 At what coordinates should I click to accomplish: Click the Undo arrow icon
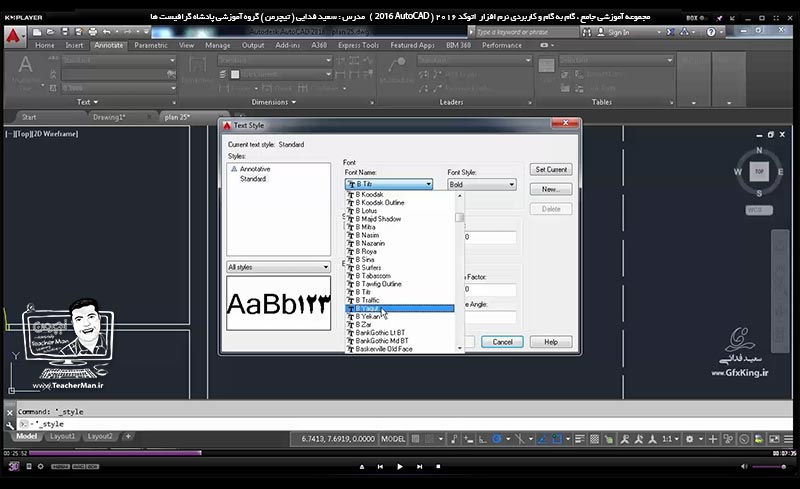[x=107, y=32]
